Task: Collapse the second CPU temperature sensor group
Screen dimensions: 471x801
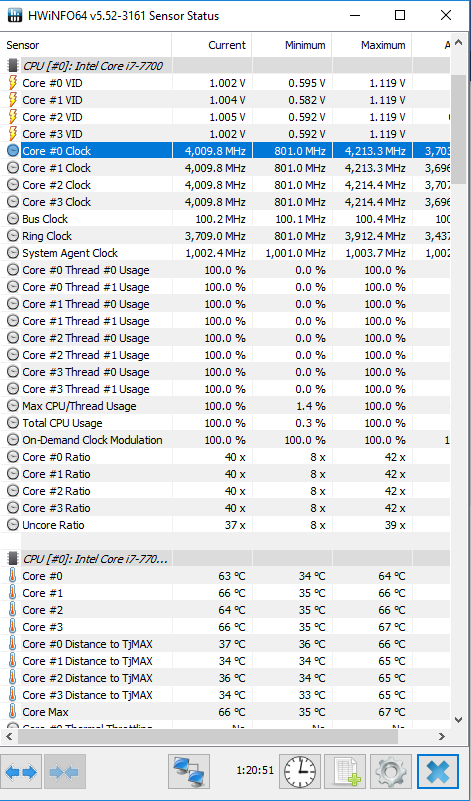Action: click(13, 559)
